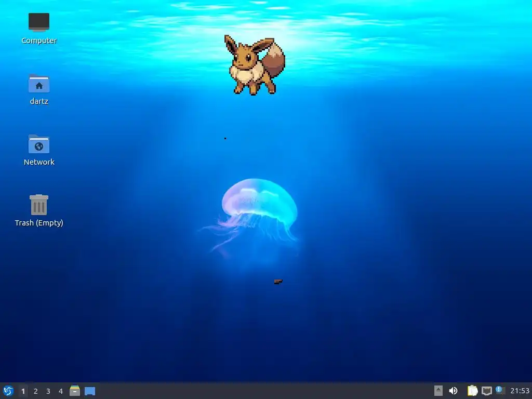
Task: Switch to workspace 2
Action: 36,391
